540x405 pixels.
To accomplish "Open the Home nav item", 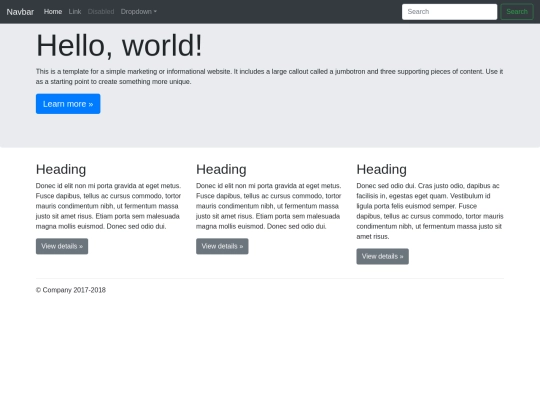I will point(53,12).
